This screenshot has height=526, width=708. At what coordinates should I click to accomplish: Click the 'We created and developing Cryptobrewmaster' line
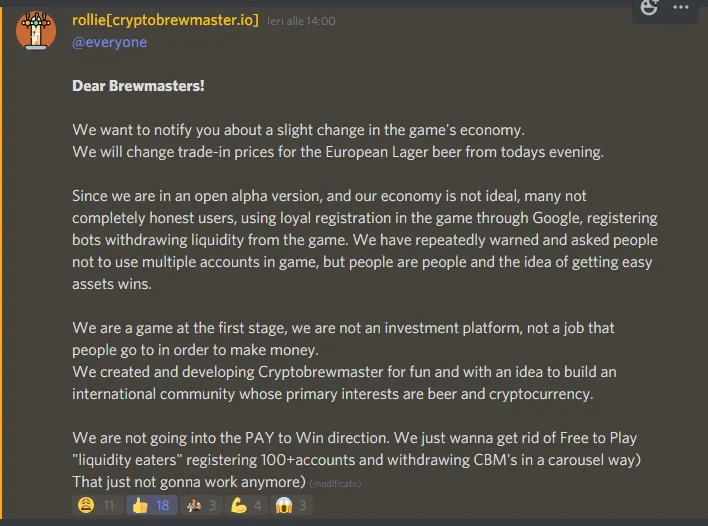coord(344,372)
